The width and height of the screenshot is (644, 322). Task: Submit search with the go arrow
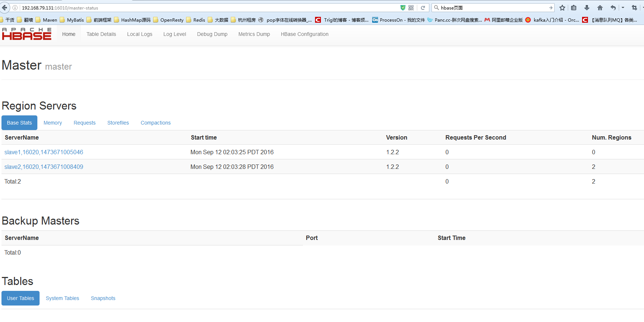pyautogui.click(x=551, y=8)
